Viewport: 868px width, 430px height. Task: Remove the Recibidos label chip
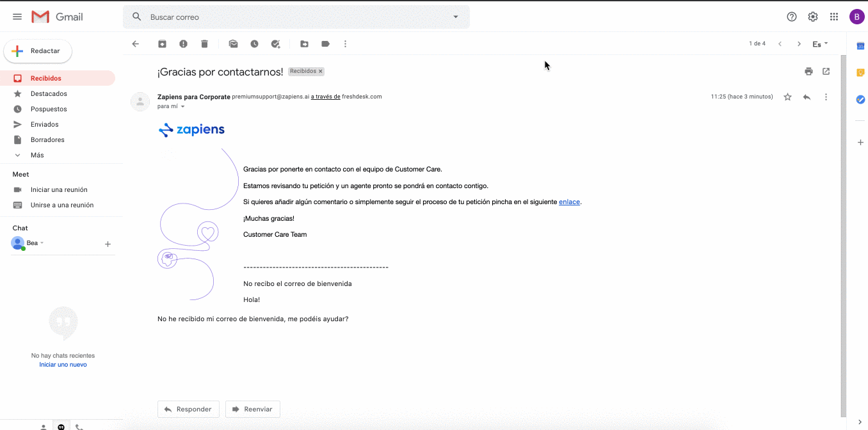[321, 72]
